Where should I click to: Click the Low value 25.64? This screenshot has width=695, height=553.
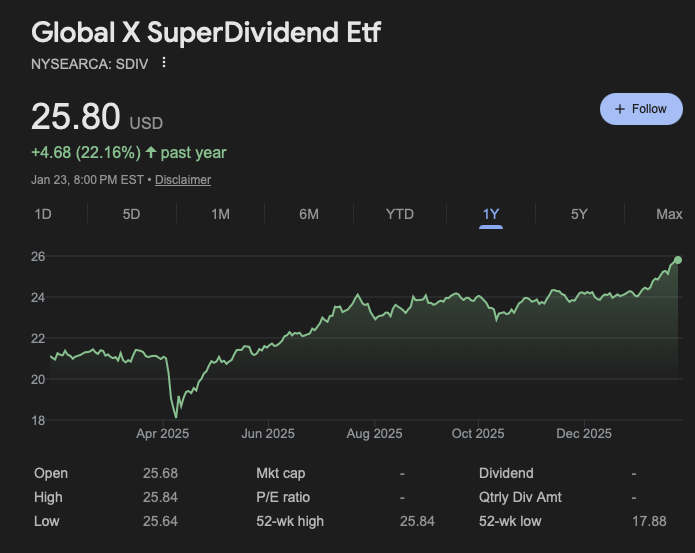(160, 521)
